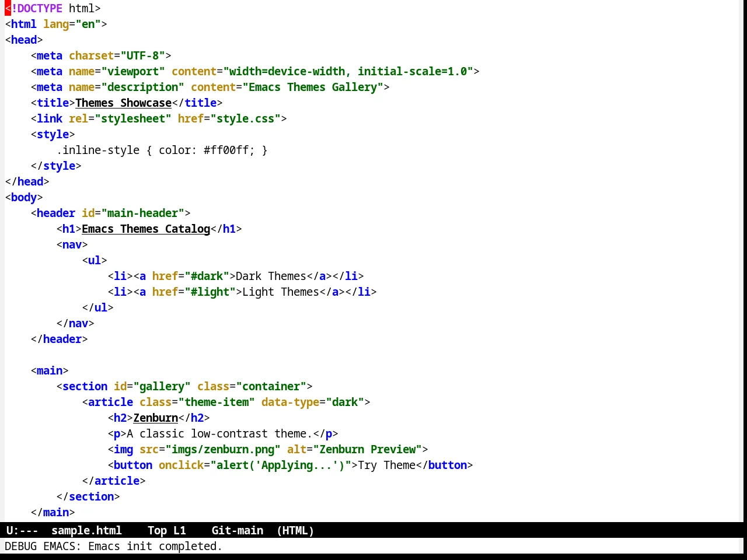Click the closing head tag

[27, 181]
